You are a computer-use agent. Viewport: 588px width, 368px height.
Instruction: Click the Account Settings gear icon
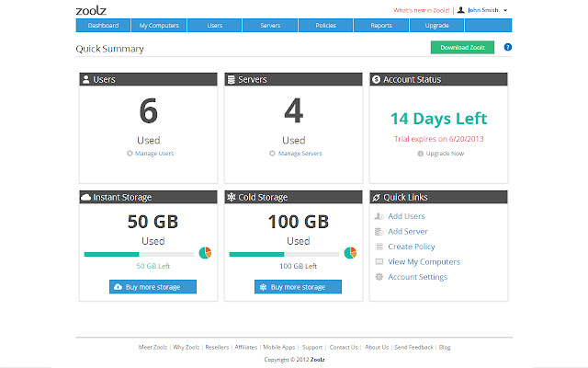tap(379, 277)
